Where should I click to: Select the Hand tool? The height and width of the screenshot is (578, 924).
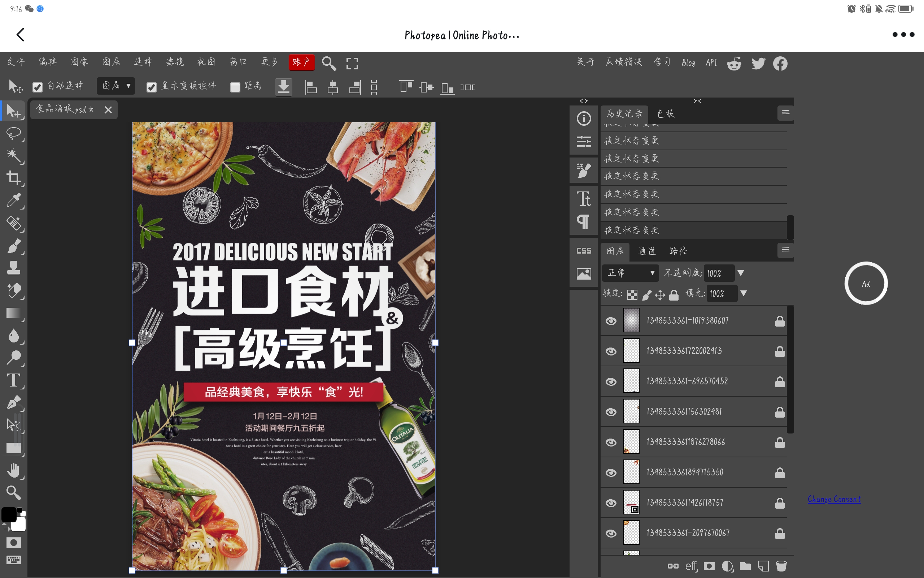click(14, 470)
